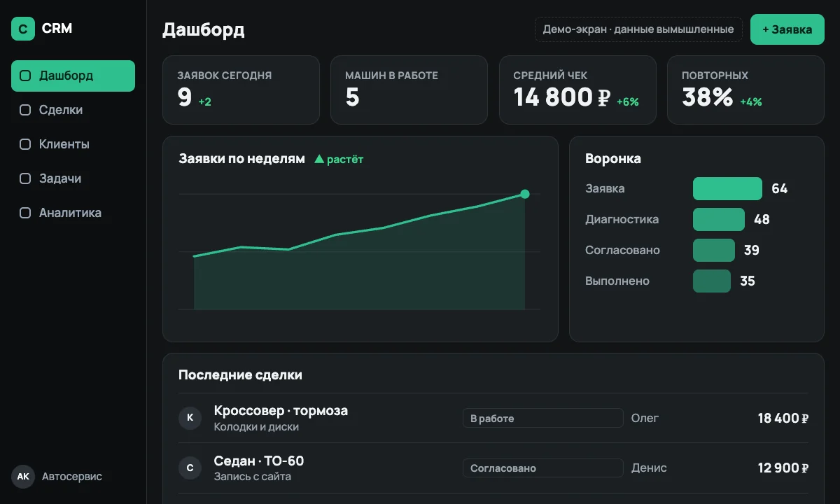Viewport: 840px width, 504px height.
Task: Open the Кроссовер · тормоза deal
Action: [x=281, y=411]
